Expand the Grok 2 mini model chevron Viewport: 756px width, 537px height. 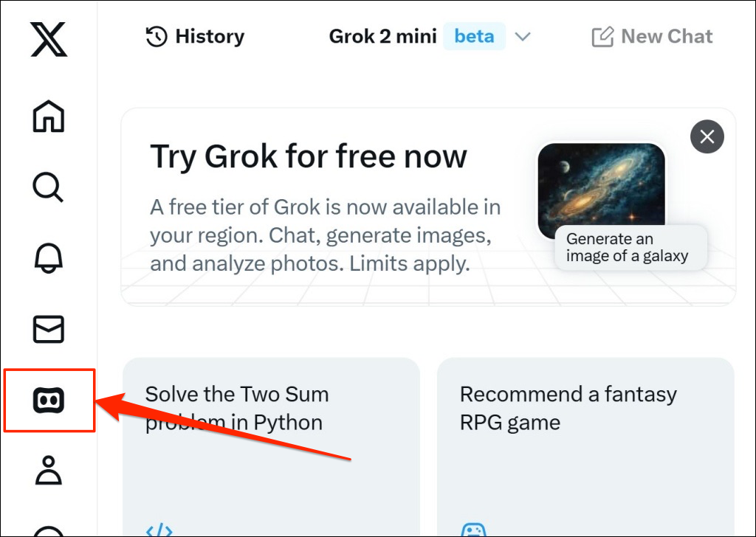click(x=523, y=37)
